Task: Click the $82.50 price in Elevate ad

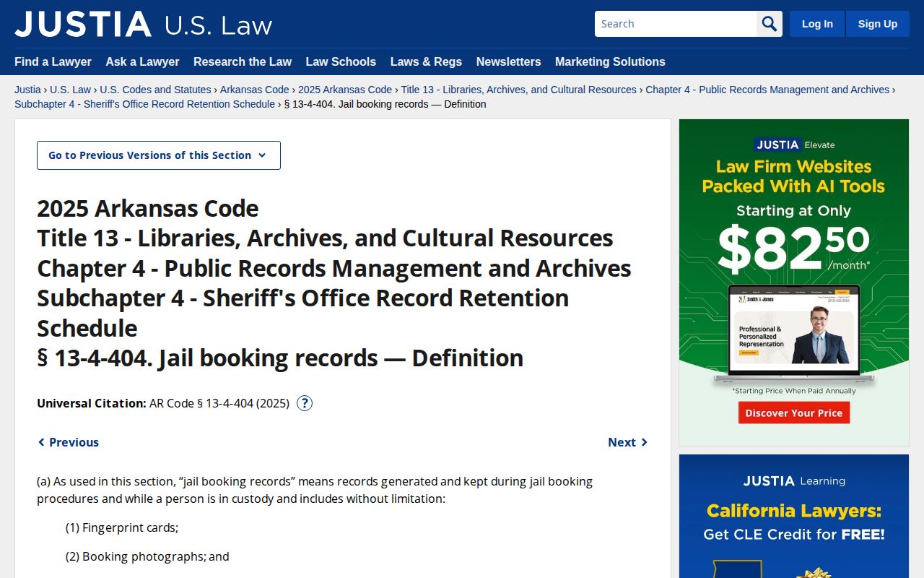Action: point(793,248)
